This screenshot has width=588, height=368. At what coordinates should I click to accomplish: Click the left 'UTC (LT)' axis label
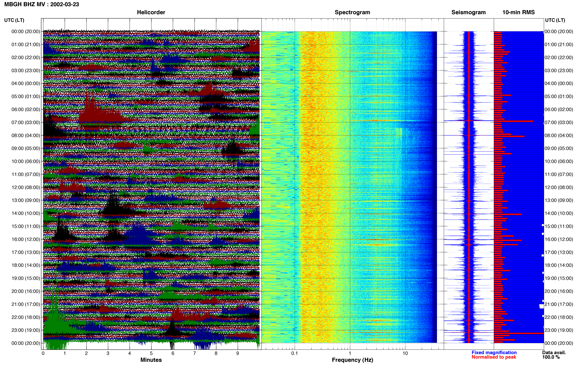point(14,20)
